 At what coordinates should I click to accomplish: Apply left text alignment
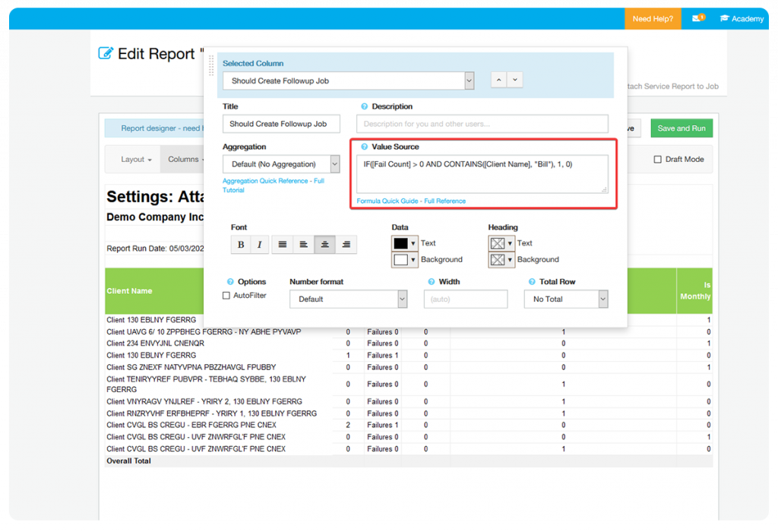[304, 245]
